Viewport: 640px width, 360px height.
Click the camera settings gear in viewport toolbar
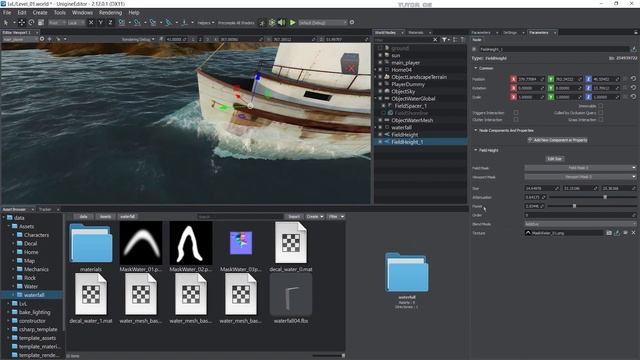(x=42, y=39)
